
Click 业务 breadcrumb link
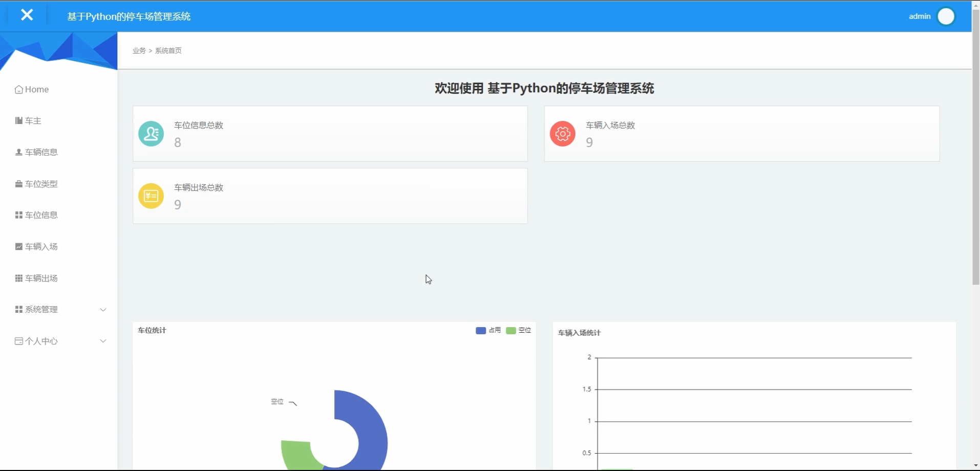[139, 51]
